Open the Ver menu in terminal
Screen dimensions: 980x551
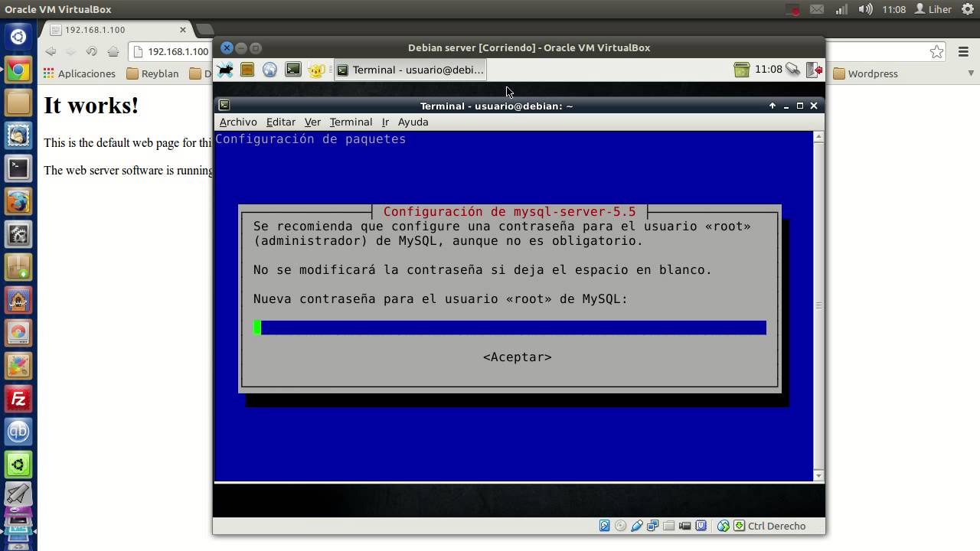pyautogui.click(x=312, y=122)
